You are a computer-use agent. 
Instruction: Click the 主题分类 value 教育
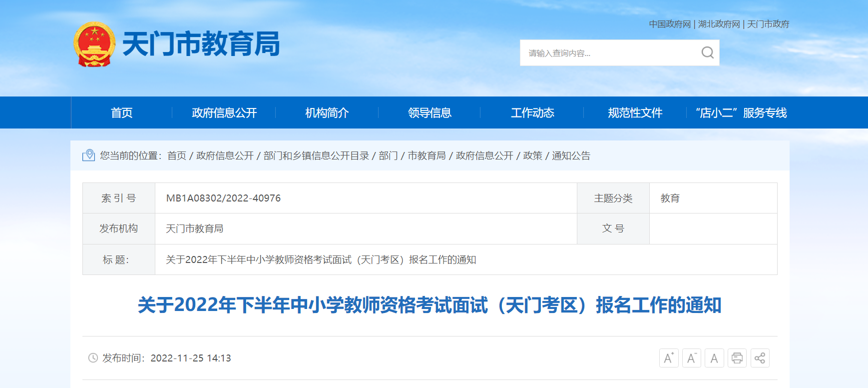coord(670,198)
